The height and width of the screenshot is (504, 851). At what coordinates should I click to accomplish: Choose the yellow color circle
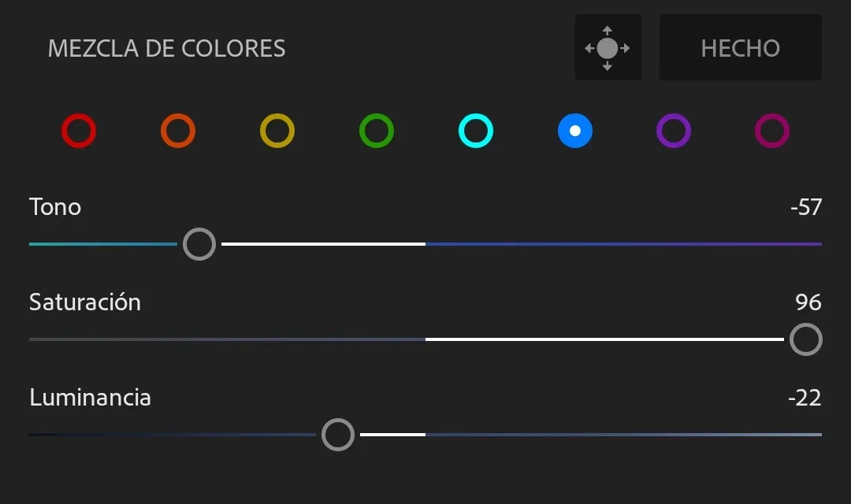(x=277, y=131)
